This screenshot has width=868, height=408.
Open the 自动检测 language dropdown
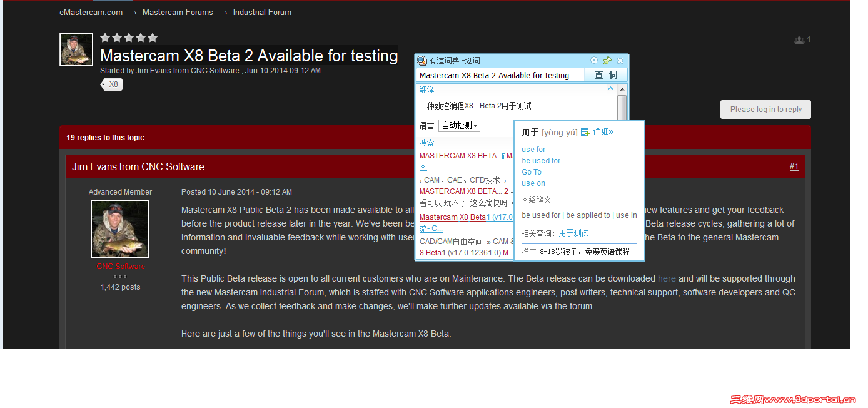459,126
